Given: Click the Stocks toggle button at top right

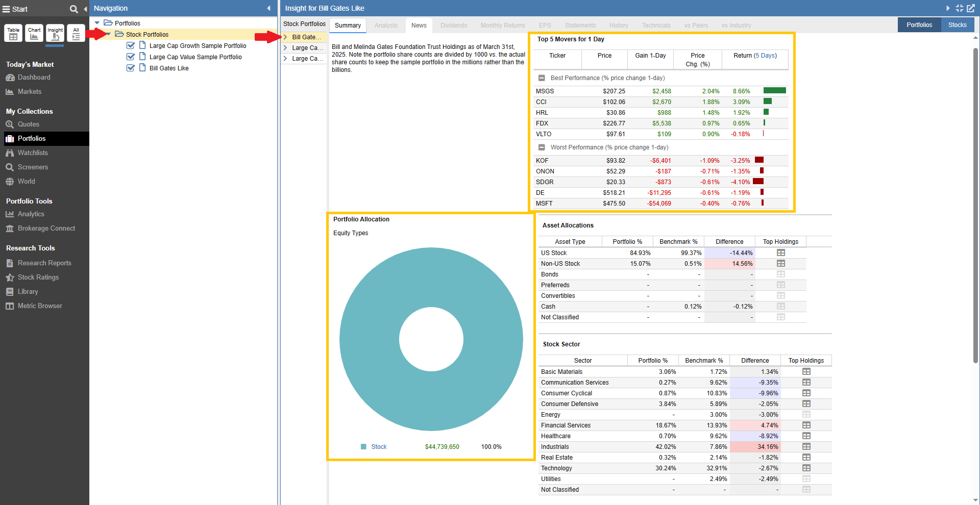Looking at the screenshot, I should click(x=958, y=25).
